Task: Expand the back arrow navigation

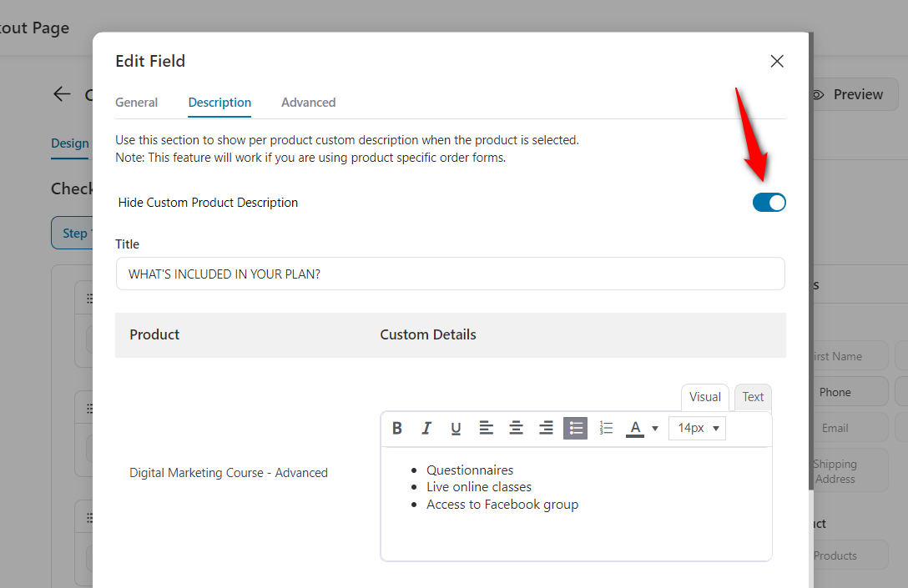Action: tap(61, 93)
